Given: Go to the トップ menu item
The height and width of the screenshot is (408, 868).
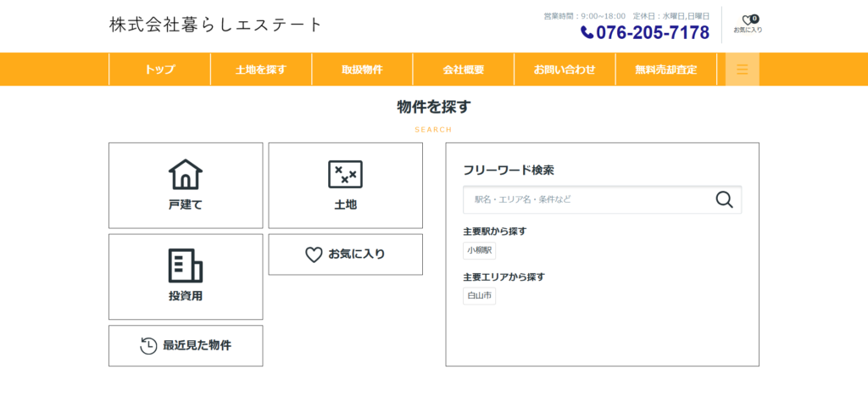Looking at the screenshot, I should click(160, 70).
